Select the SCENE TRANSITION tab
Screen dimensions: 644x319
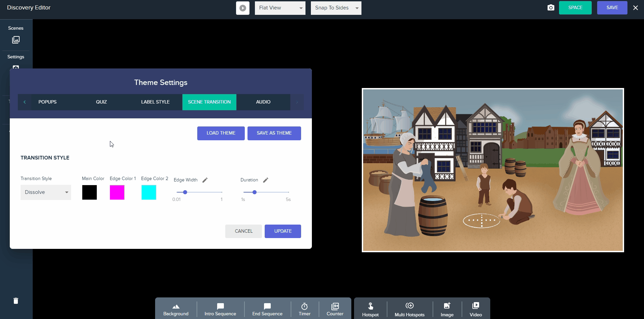(x=209, y=102)
